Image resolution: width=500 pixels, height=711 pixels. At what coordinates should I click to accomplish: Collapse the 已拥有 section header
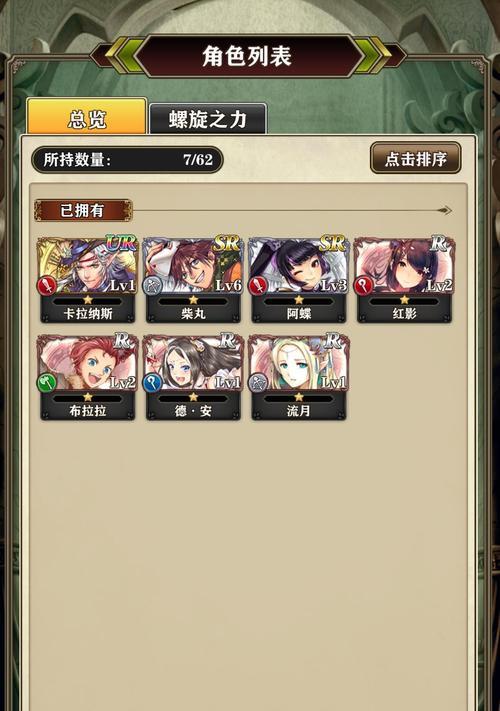coord(83,210)
